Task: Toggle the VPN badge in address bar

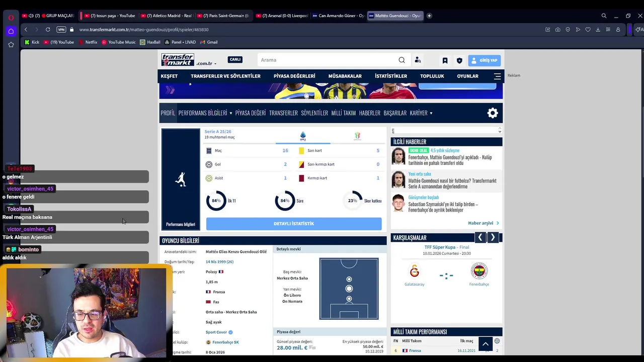Action: point(60,30)
